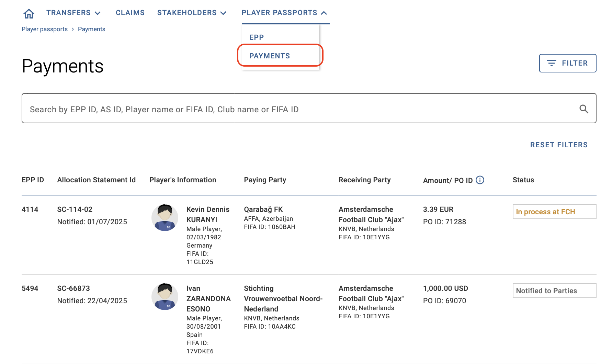Image resolution: width=612 pixels, height=364 pixels.
Task: Click the EPP ID column header
Action: click(33, 180)
